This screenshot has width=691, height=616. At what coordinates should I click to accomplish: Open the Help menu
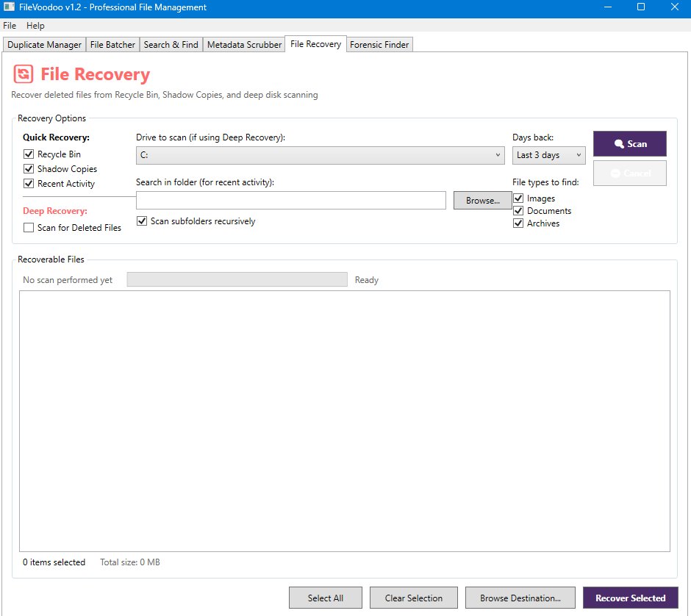point(35,26)
